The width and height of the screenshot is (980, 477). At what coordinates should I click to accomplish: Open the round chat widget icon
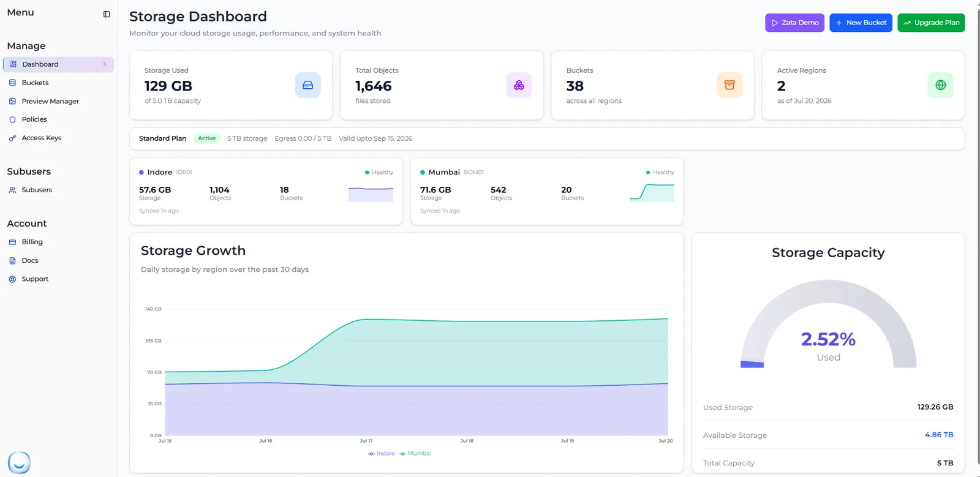pyautogui.click(x=19, y=462)
